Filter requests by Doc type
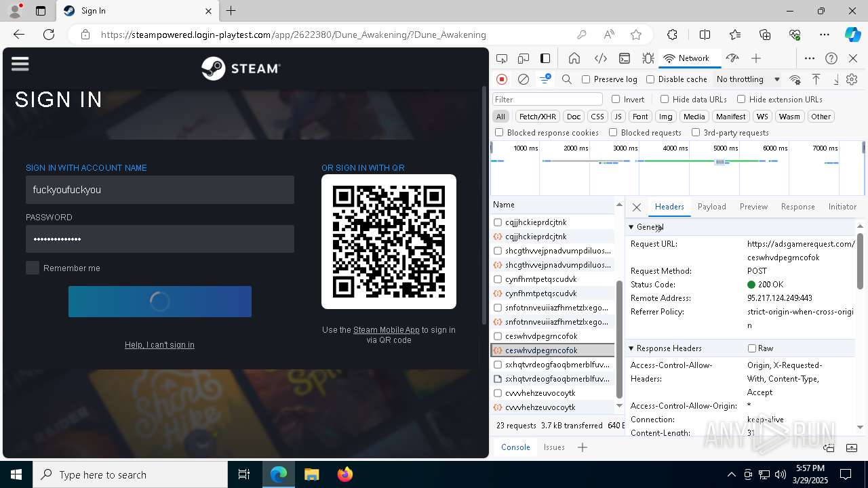This screenshot has height=488, width=868. [574, 117]
